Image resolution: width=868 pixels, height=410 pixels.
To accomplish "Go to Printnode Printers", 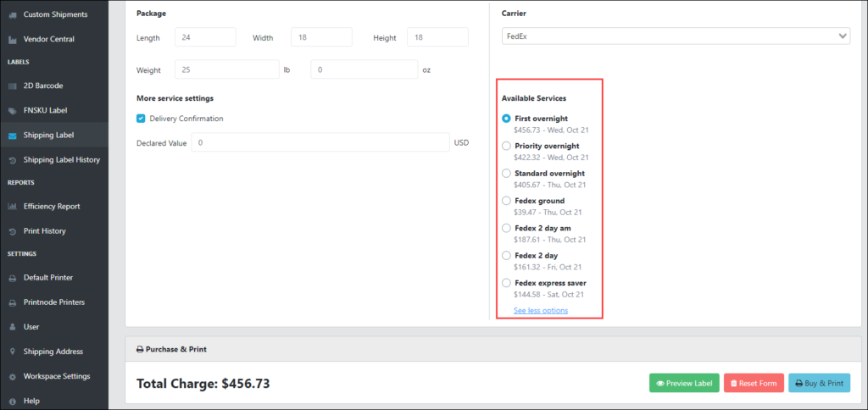I will [x=54, y=302].
